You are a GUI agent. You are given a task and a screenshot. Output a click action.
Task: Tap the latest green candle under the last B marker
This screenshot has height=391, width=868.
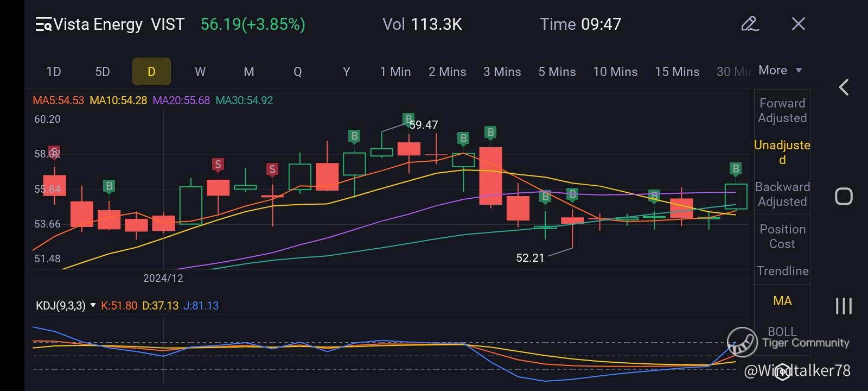click(736, 197)
